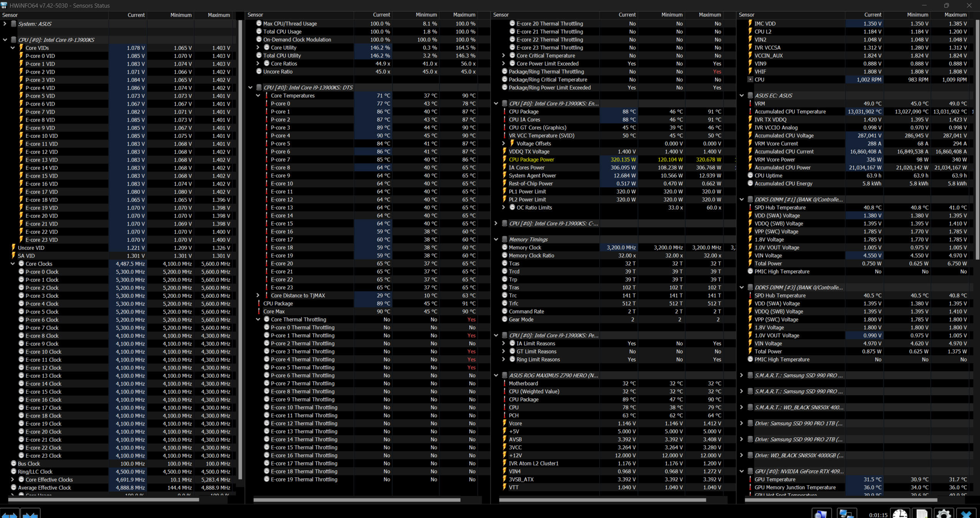Open sensor settings gear icon
Screen dimensions: 980x518
pos(944,513)
